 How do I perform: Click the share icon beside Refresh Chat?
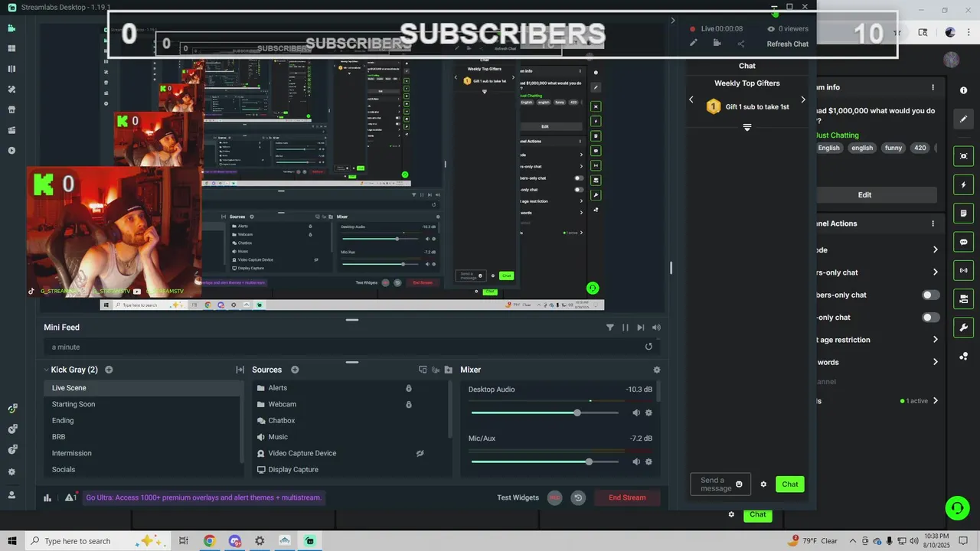coord(740,43)
